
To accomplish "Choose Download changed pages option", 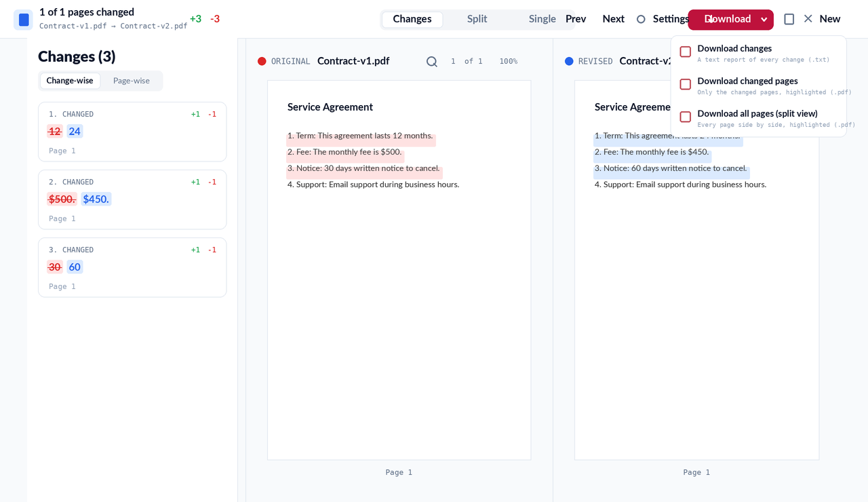I will tap(758, 85).
